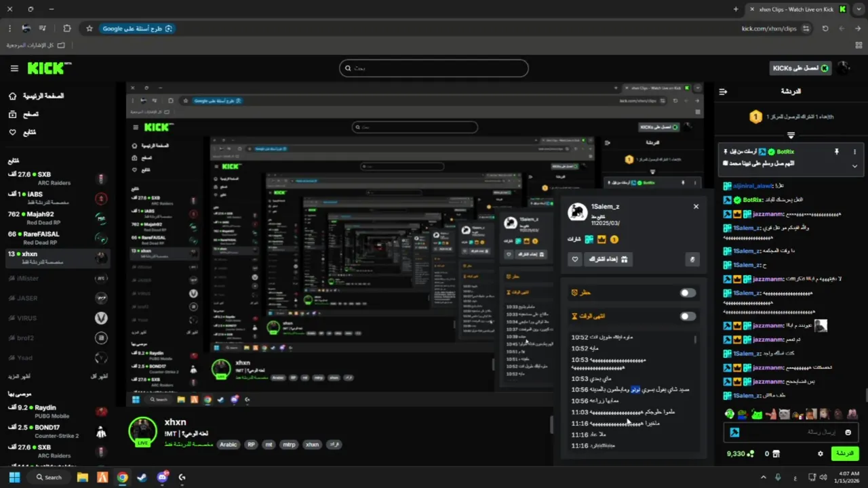Viewport: 868px width, 488px height.
Task: Open the Chrome three-dot menu
Action: pyautogui.click(x=9, y=28)
